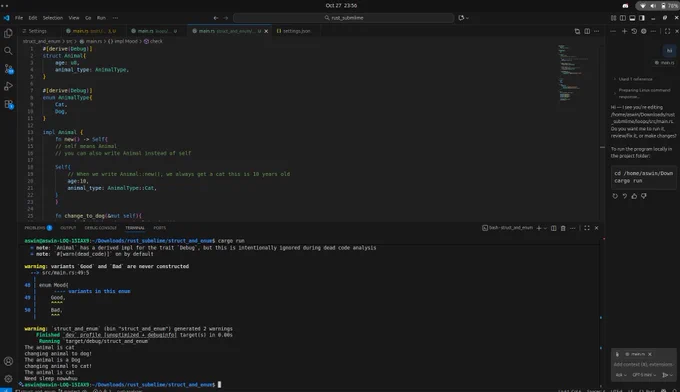
Task: Open the Search view in activity bar
Action: click(8, 51)
